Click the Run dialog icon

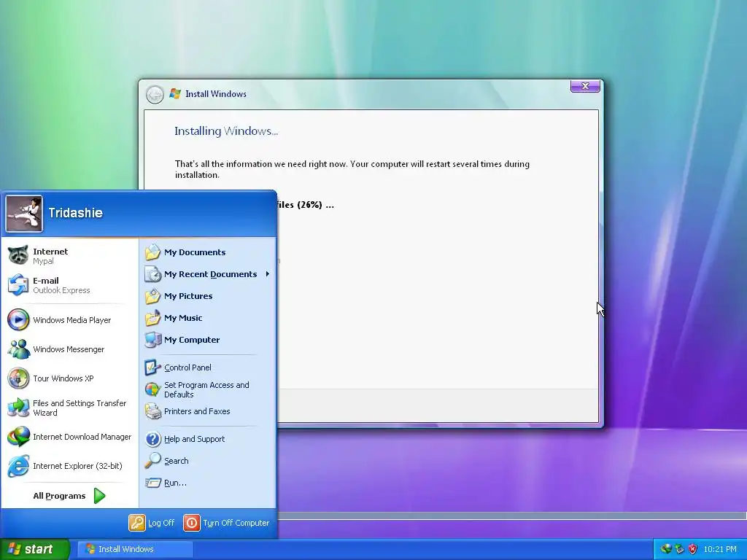point(153,483)
